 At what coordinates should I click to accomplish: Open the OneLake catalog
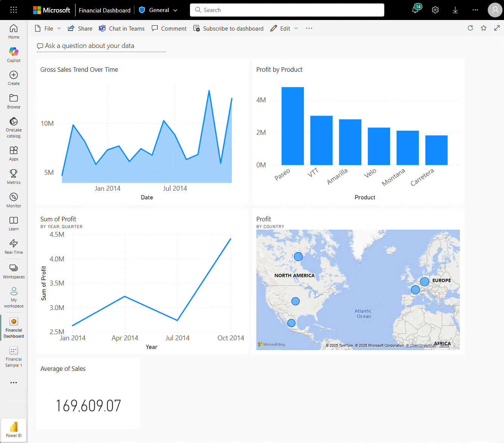(x=14, y=126)
